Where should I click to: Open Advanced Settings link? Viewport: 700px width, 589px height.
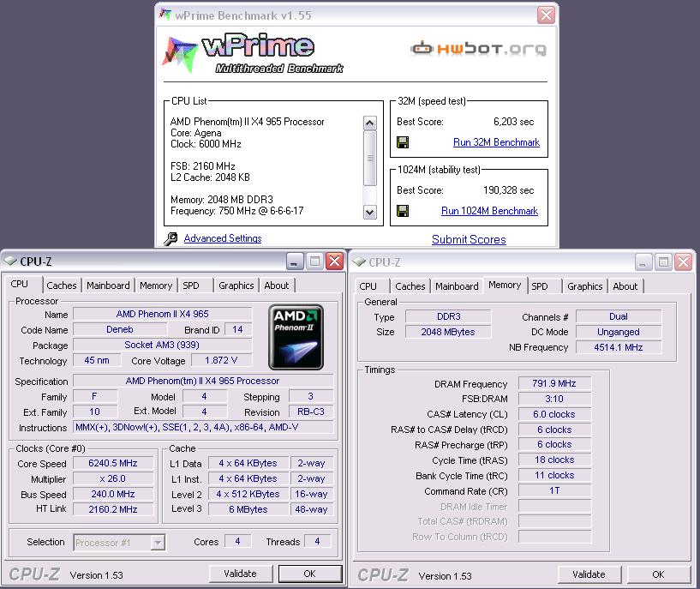point(223,238)
